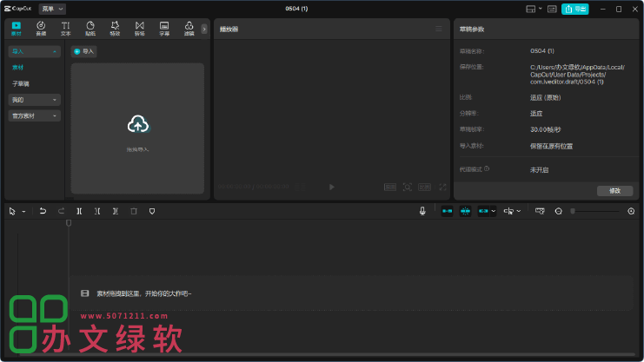Image resolution: width=644 pixels, height=362 pixels.
Task: Click the microphone record icon
Action: click(x=422, y=211)
